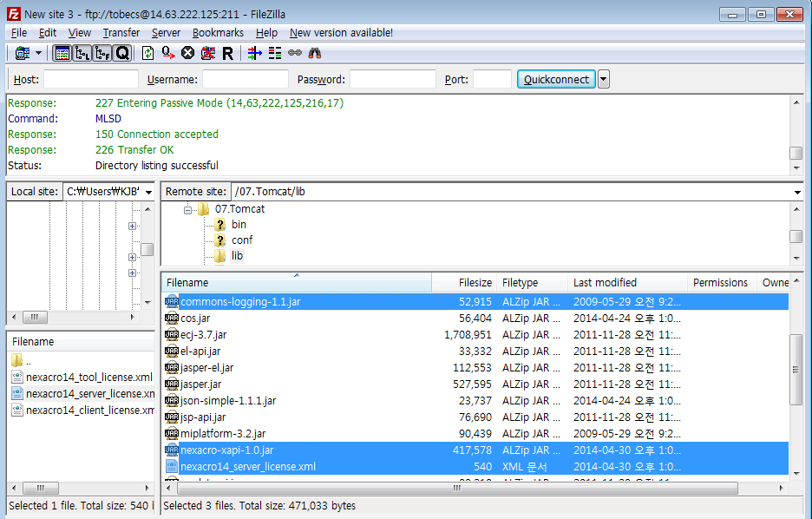The width and height of the screenshot is (812, 519).
Task: Click New version available! menu item
Action: point(341,33)
